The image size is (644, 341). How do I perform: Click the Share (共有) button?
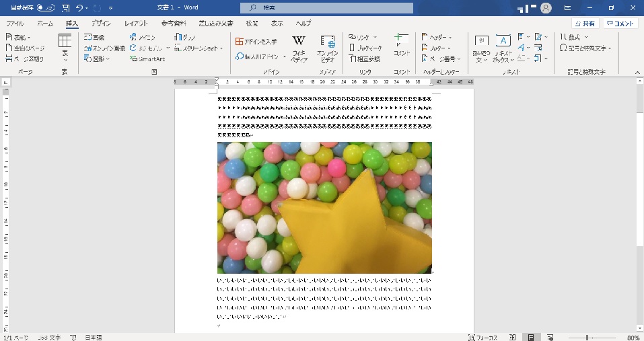(x=584, y=23)
